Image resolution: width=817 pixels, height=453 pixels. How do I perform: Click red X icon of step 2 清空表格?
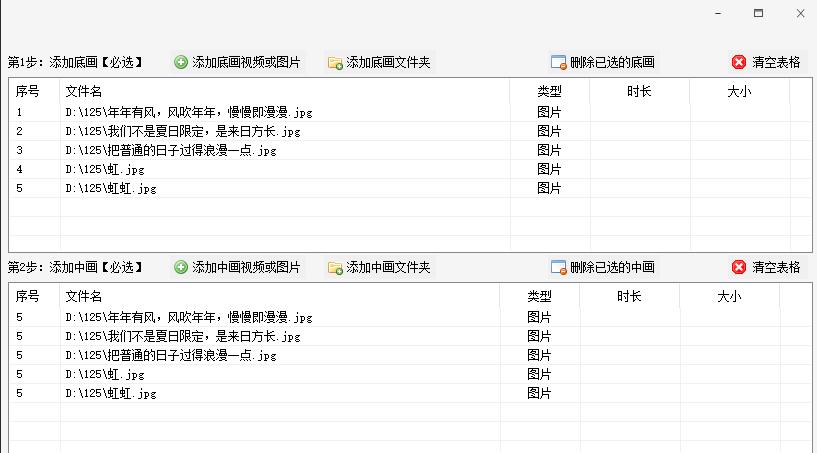coord(739,267)
